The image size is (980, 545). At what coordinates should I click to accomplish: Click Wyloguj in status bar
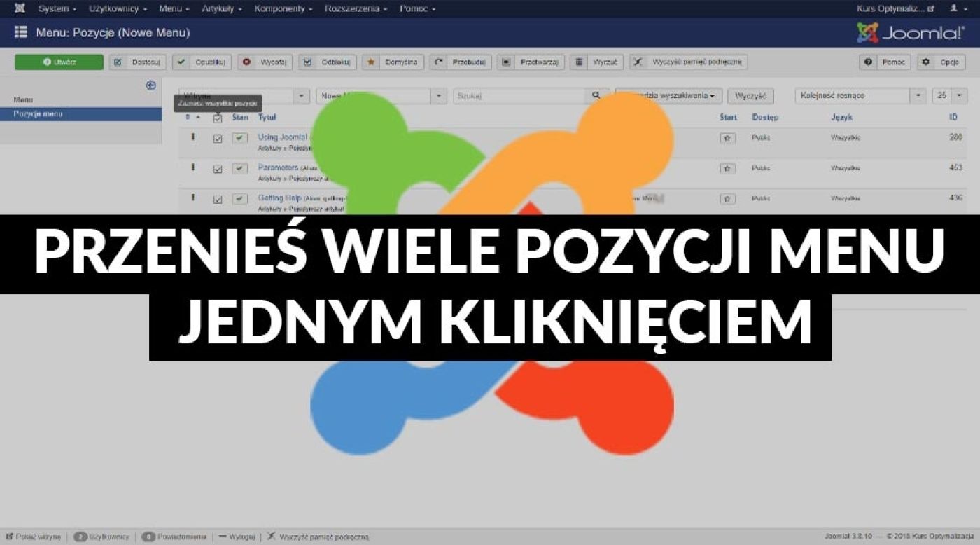click(x=237, y=537)
